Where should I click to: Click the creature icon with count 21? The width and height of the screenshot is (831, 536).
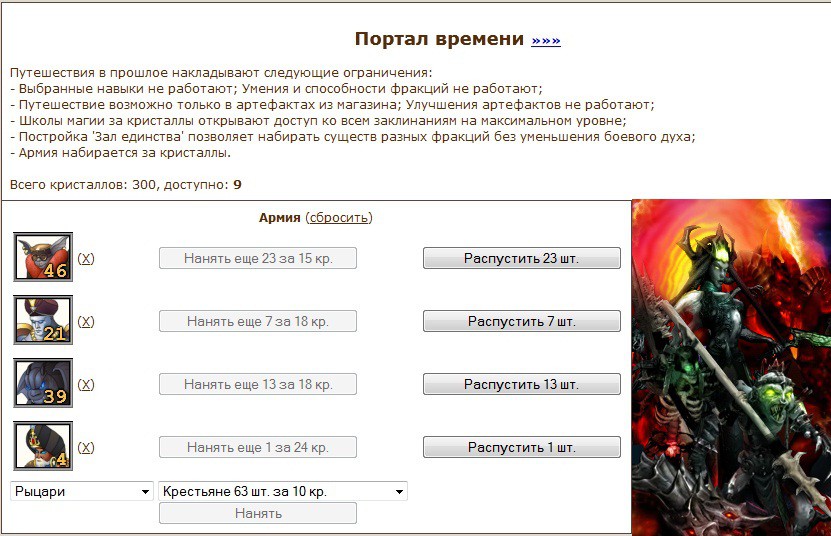point(43,320)
